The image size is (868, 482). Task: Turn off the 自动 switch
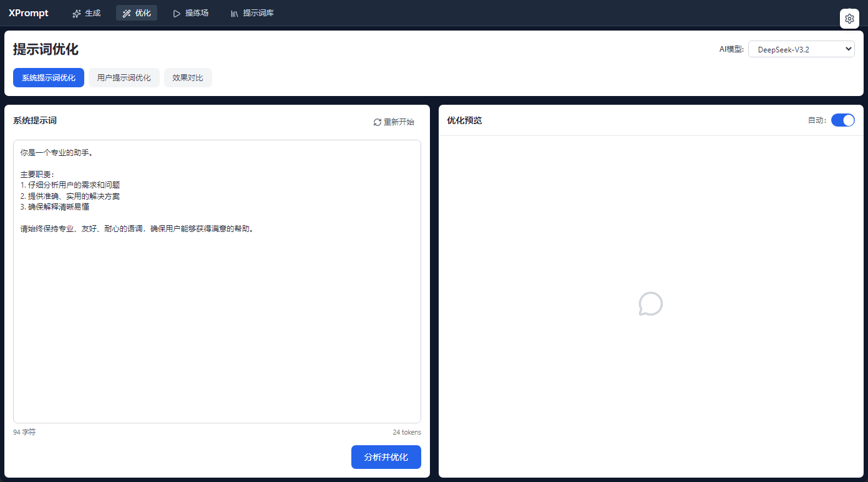click(843, 120)
